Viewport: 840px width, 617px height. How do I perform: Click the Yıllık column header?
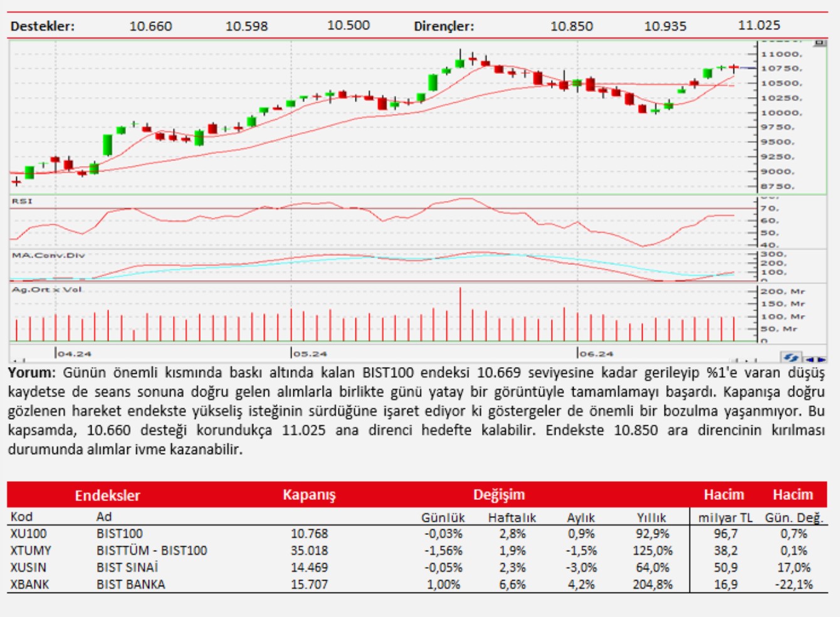coord(651,517)
